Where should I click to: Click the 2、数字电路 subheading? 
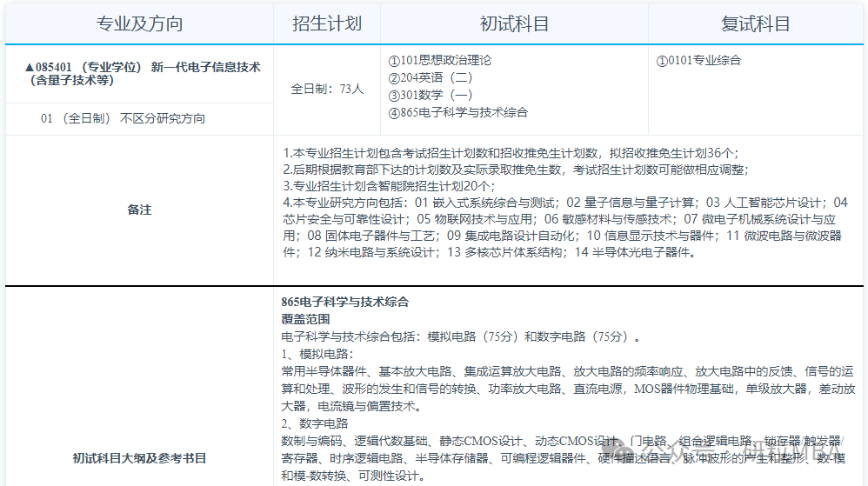[x=315, y=423]
